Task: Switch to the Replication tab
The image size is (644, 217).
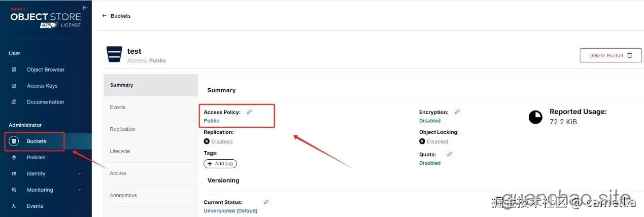Action: (122, 129)
